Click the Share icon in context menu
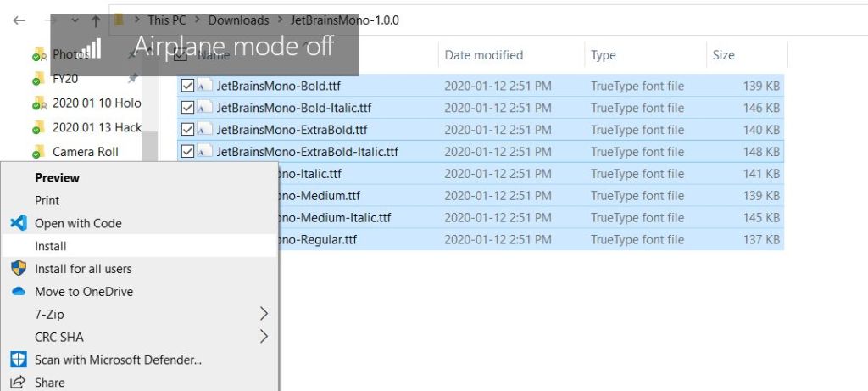Viewport: 868px width, 391px height. (x=19, y=383)
